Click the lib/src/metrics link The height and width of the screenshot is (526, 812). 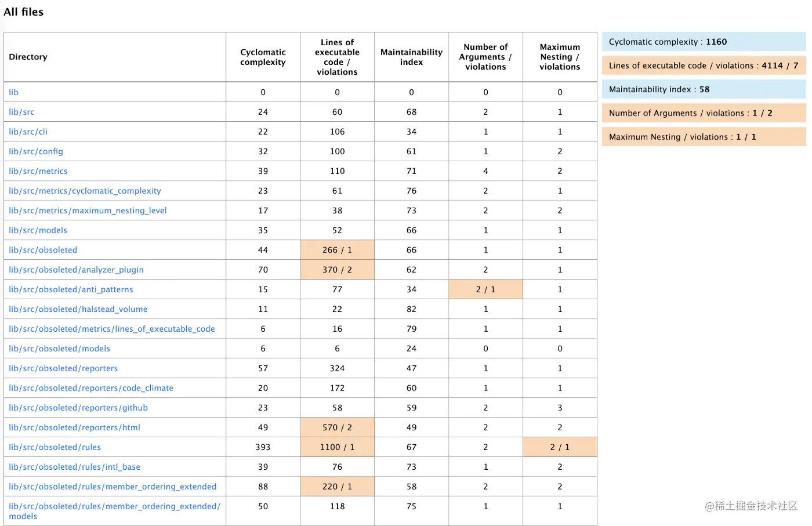pos(38,171)
